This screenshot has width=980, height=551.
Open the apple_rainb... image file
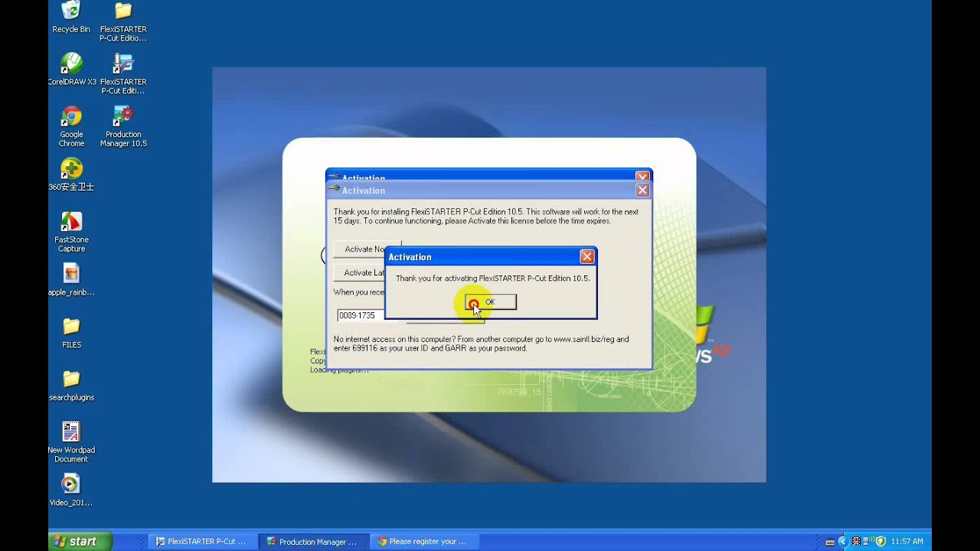click(71, 280)
